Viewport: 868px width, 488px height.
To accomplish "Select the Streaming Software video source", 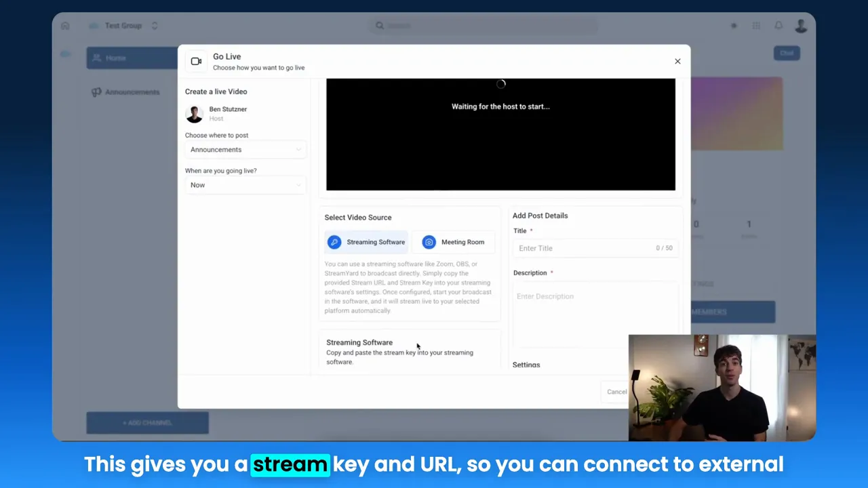I will 366,242.
